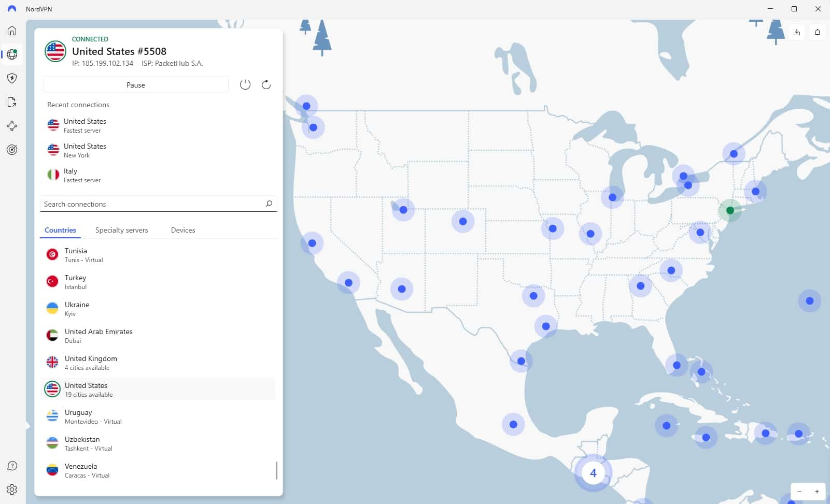Switch to the Devices tab
The height and width of the screenshot is (504, 830).
[x=183, y=230]
